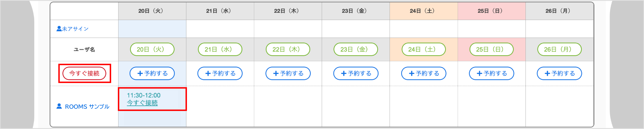
Task: Click the person icon beside 未アサイン
Action: point(59,28)
